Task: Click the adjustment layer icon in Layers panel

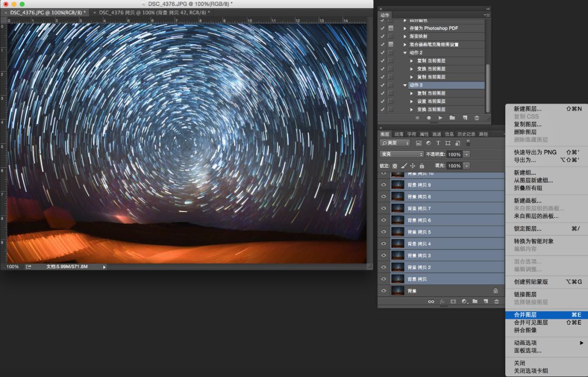Action: coord(464,301)
